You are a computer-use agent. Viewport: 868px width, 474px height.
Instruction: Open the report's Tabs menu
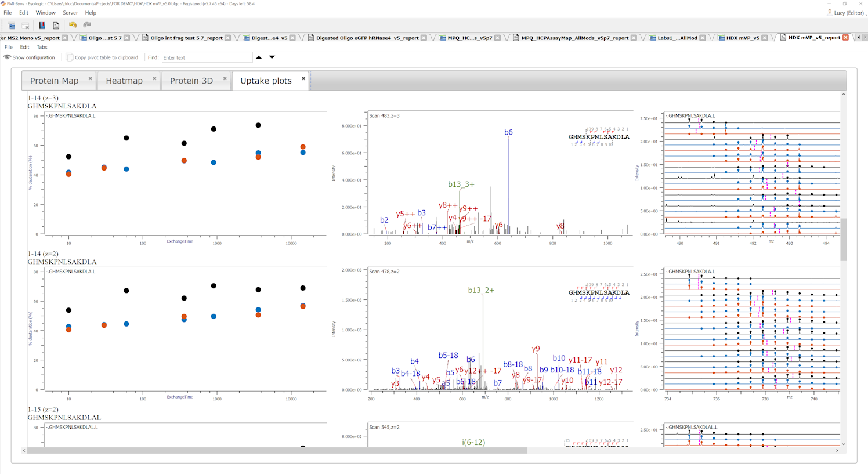(x=42, y=47)
